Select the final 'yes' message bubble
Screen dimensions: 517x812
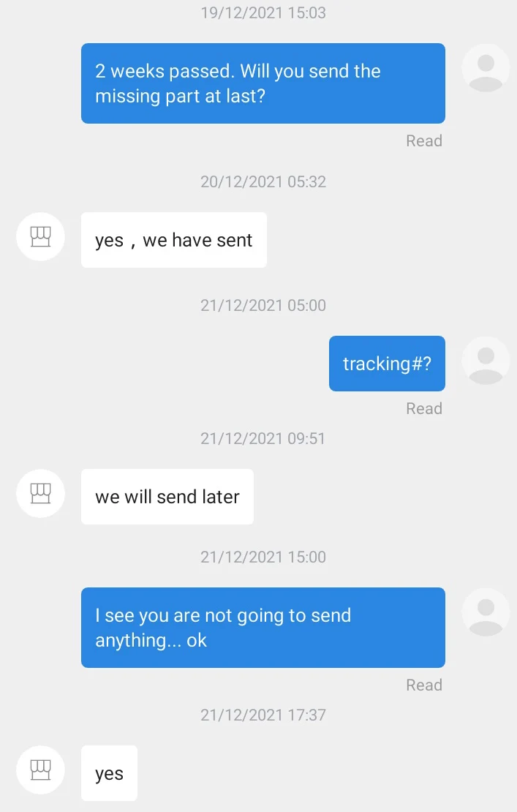click(x=109, y=773)
